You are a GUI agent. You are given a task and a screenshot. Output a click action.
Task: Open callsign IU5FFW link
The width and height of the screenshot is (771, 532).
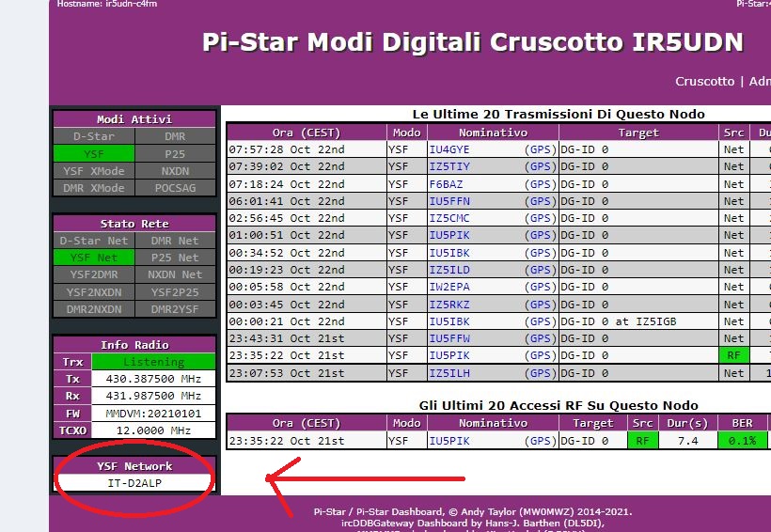[x=449, y=338]
